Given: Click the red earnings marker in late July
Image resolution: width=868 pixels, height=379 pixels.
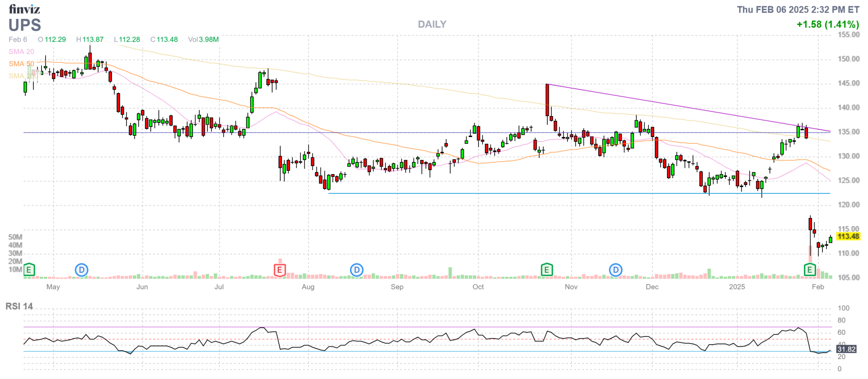Looking at the screenshot, I should [280, 270].
